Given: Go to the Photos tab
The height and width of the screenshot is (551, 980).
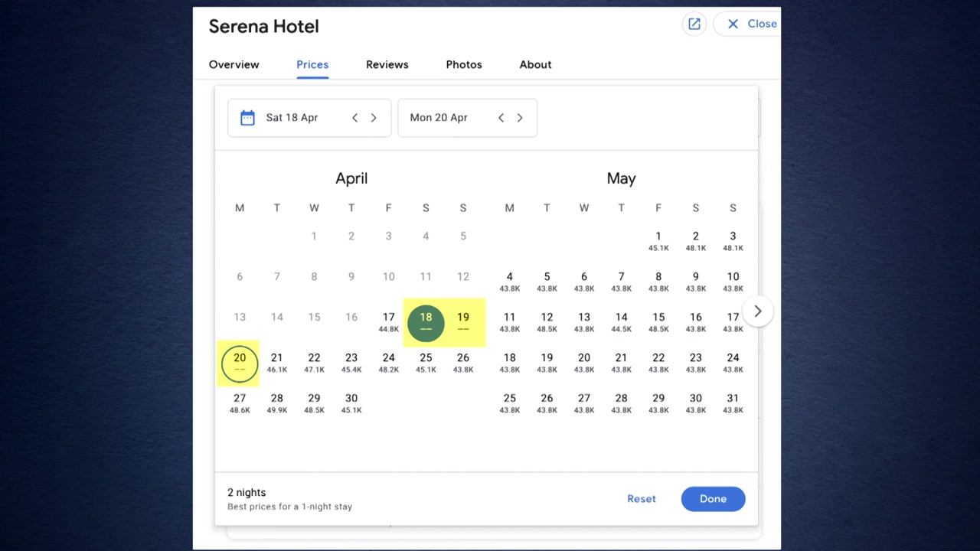Looking at the screenshot, I should (464, 64).
